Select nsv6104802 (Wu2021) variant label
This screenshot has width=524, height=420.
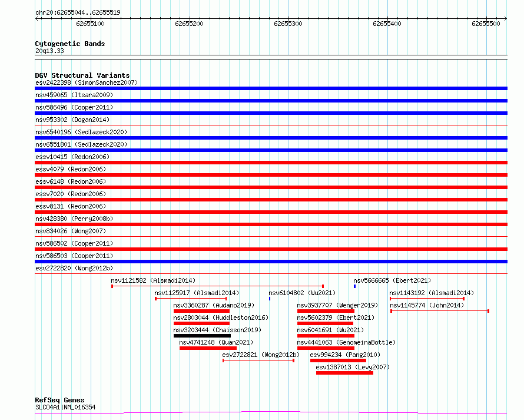point(302,293)
